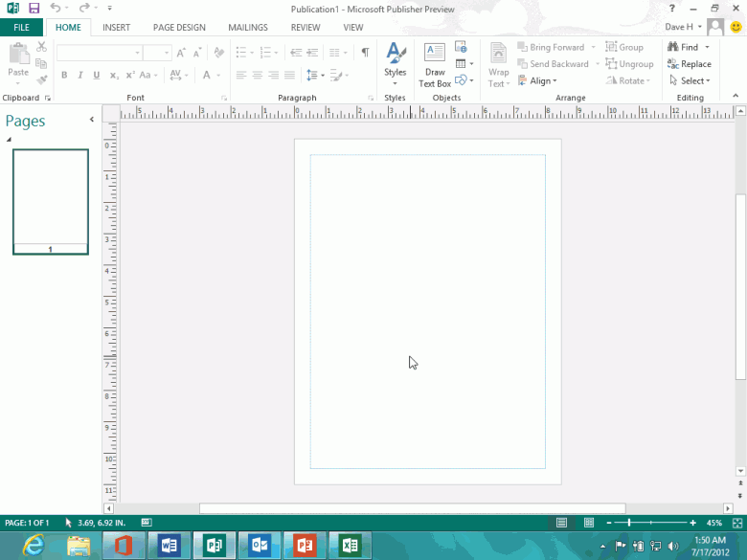This screenshot has width=747, height=560.
Task: Click the Subscript button
Action: [114, 76]
